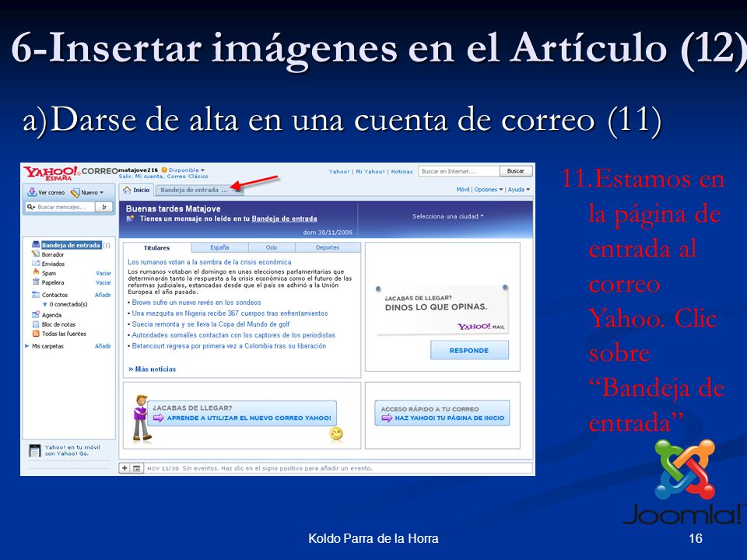This screenshot has width=747, height=560.
Task: Click the winking smiley emoticon
Action: 336,433
